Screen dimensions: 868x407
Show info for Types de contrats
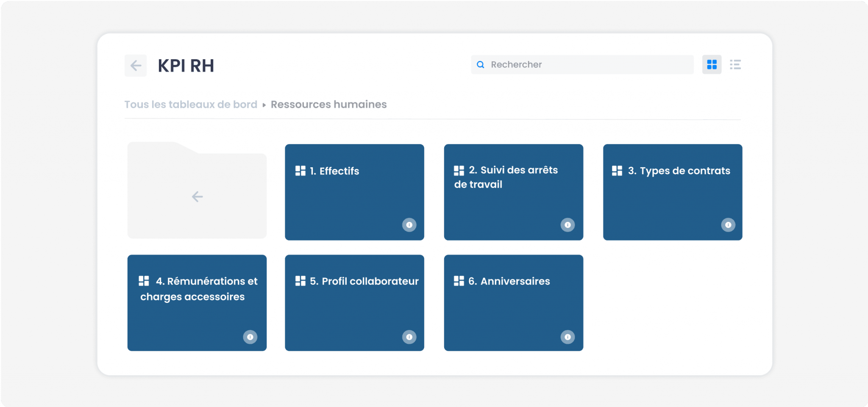click(728, 225)
